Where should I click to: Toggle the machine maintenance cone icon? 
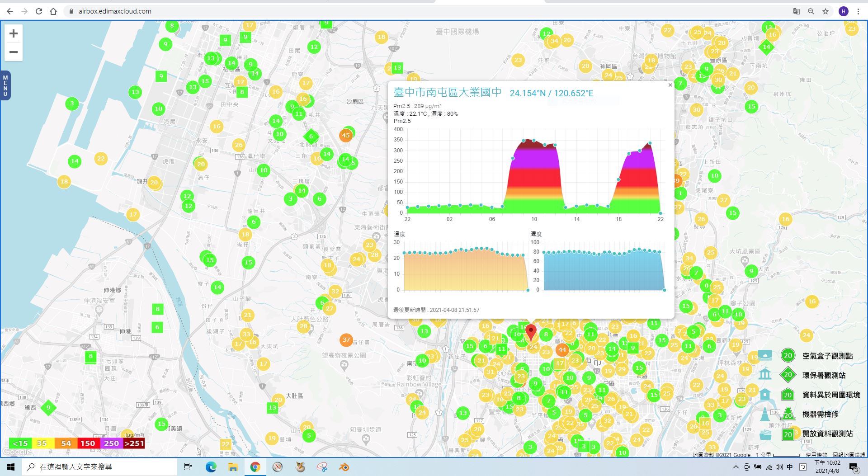pos(765,414)
